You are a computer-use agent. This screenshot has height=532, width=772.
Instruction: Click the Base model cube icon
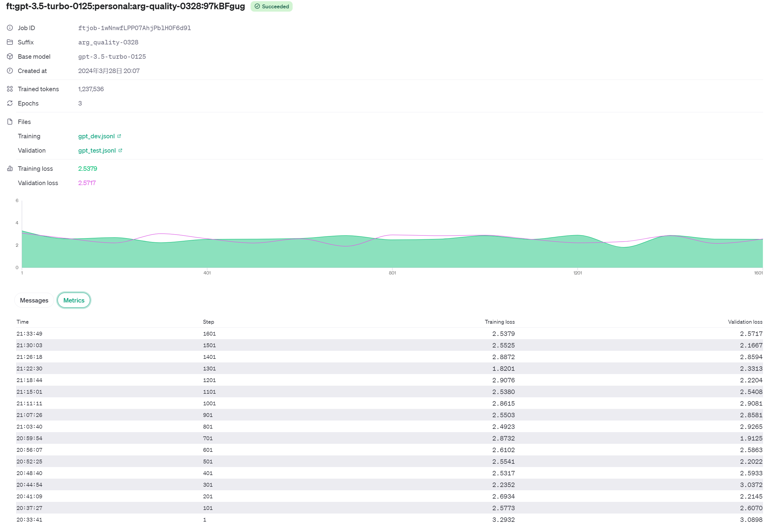point(10,57)
